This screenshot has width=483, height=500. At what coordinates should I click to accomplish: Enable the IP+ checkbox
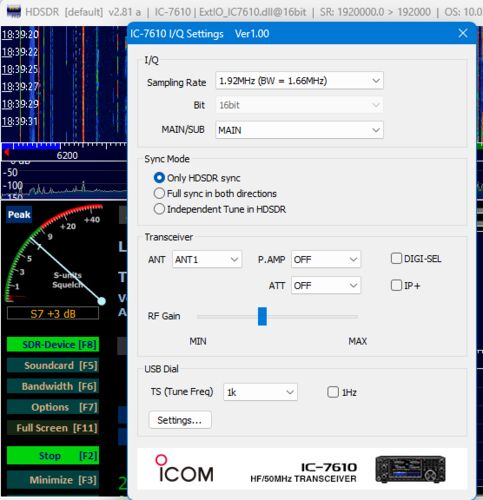coord(396,285)
